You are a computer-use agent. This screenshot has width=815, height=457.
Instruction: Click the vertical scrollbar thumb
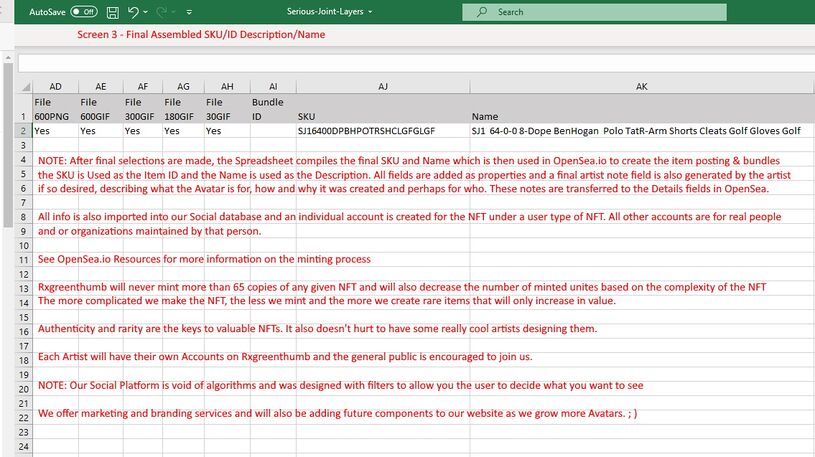tap(8, 145)
